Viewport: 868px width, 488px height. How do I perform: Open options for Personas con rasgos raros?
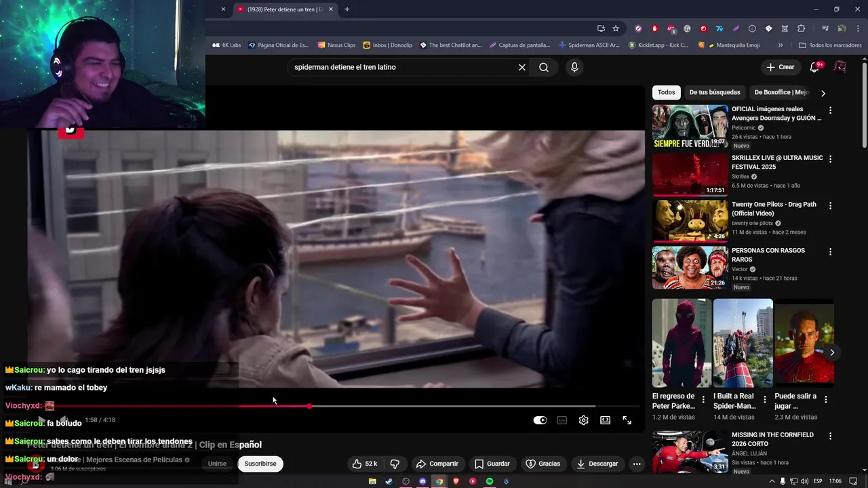pos(830,251)
